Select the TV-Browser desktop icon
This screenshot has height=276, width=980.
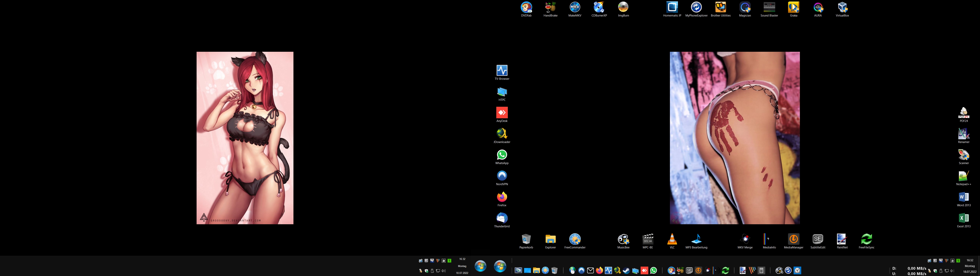click(x=502, y=72)
